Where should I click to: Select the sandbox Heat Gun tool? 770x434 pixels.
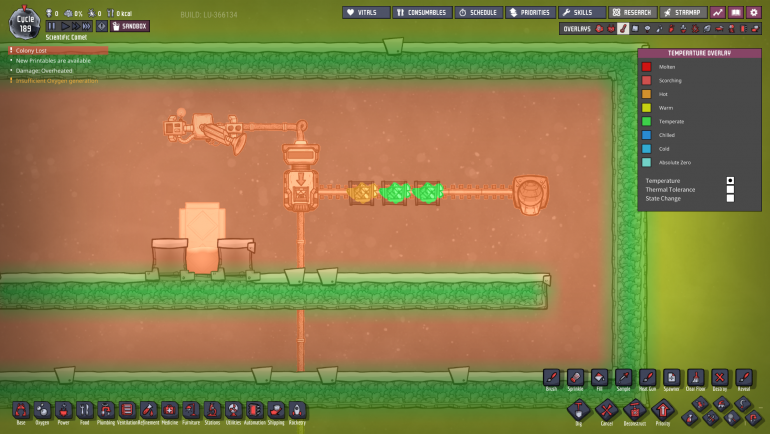pyautogui.click(x=647, y=378)
